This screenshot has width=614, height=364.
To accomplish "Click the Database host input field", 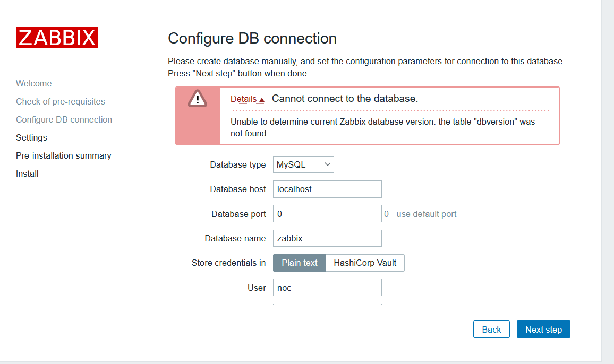I will tap(327, 189).
